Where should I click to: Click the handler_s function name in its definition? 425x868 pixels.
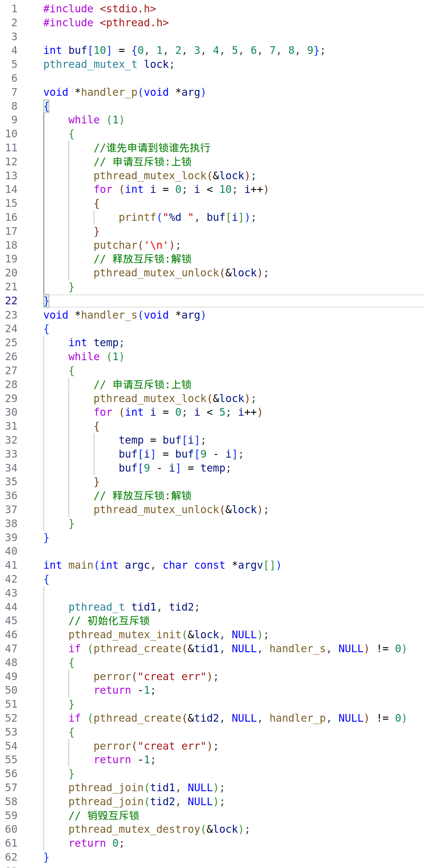[x=109, y=315]
